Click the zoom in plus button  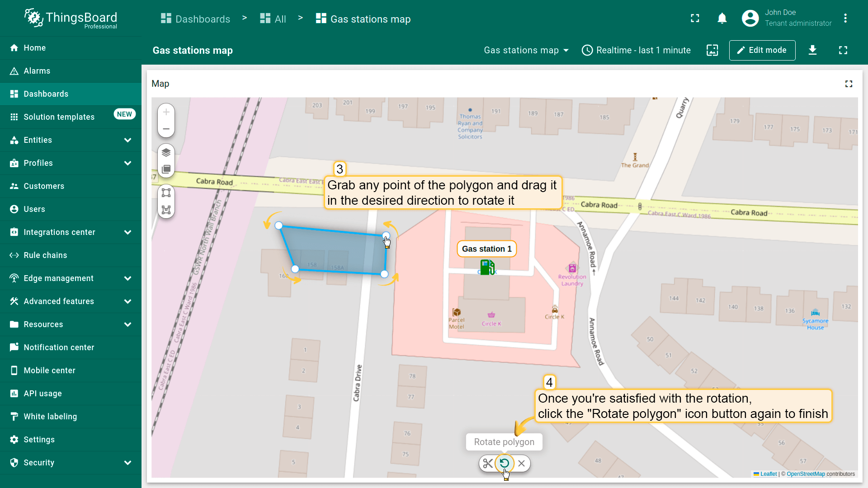point(166,112)
